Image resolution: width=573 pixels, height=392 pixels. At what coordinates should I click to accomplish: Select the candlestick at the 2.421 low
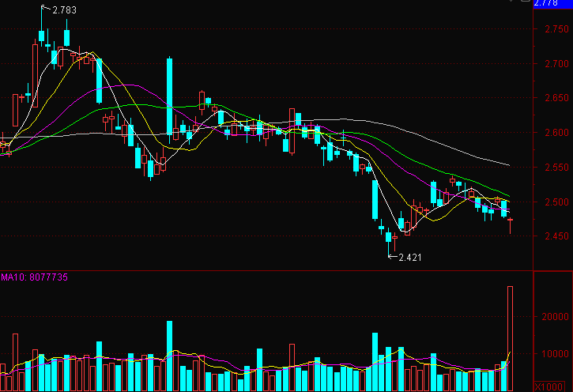click(x=390, y=237)
